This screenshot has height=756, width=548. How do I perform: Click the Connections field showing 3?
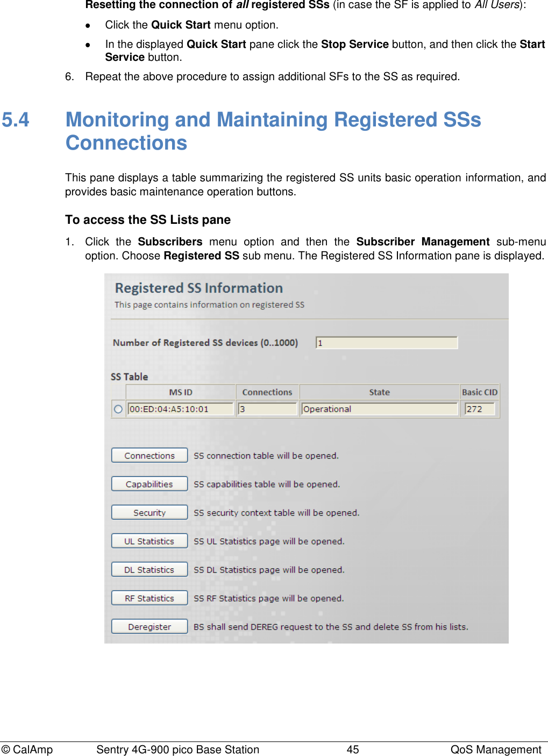(267, 409)
